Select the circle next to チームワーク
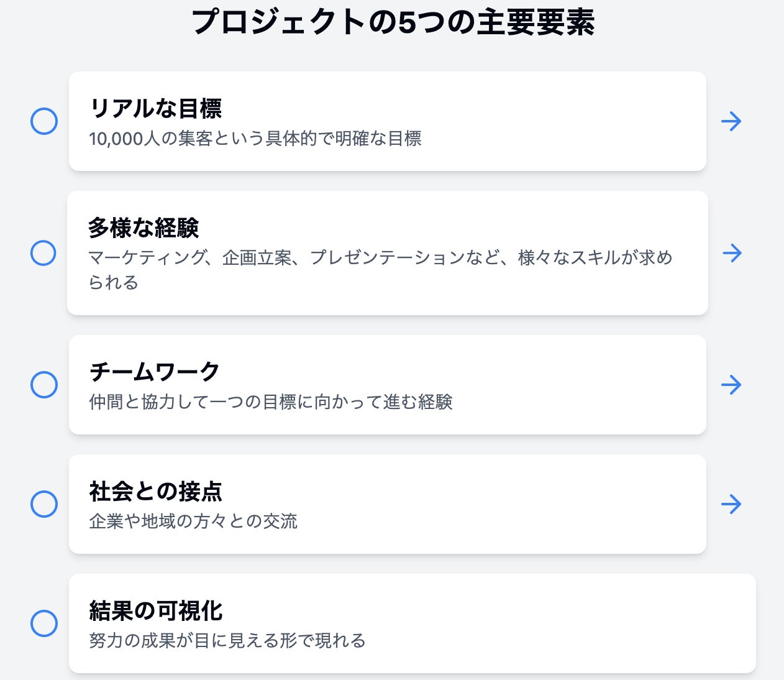The image size is (784, 680). pyautogui.click(x=44, y=385)
